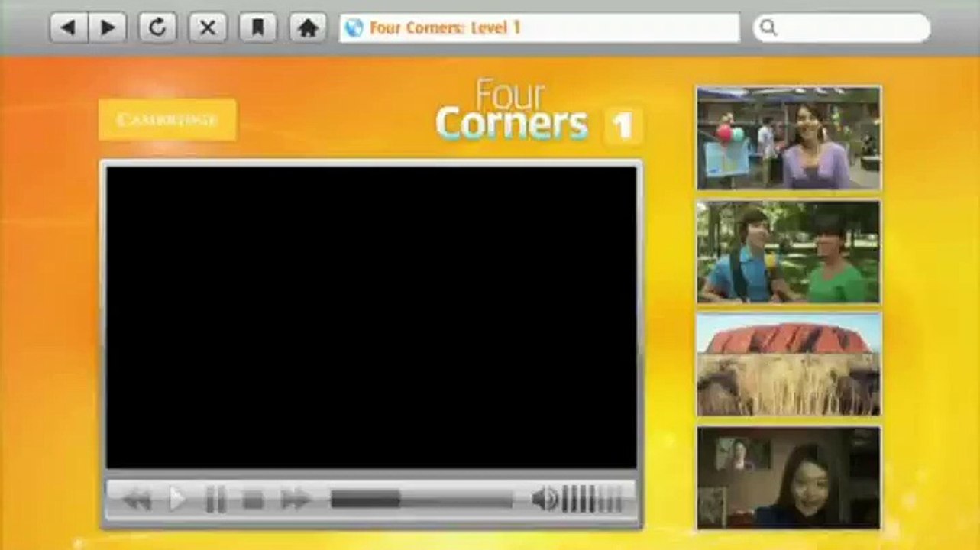980x550 pixels.
Task: Focus the Four Corners: Level 1 address field
Action: [539, 28]
